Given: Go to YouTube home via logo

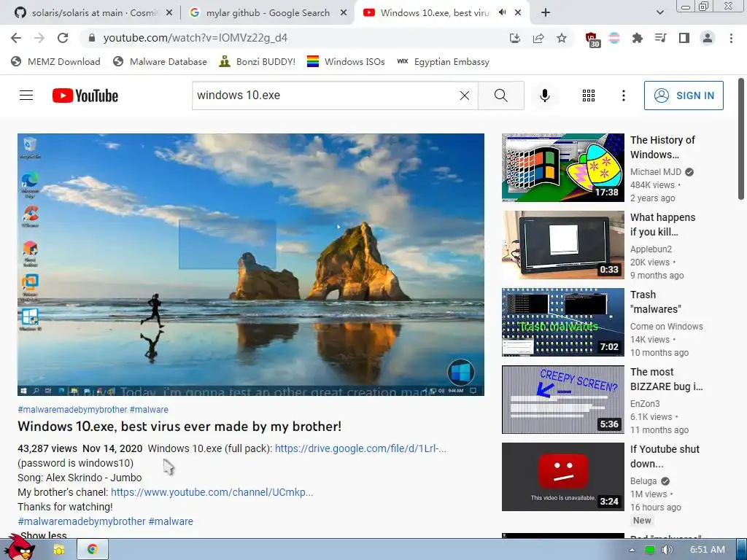Looking at the screenshot, I should pos(85,96).
